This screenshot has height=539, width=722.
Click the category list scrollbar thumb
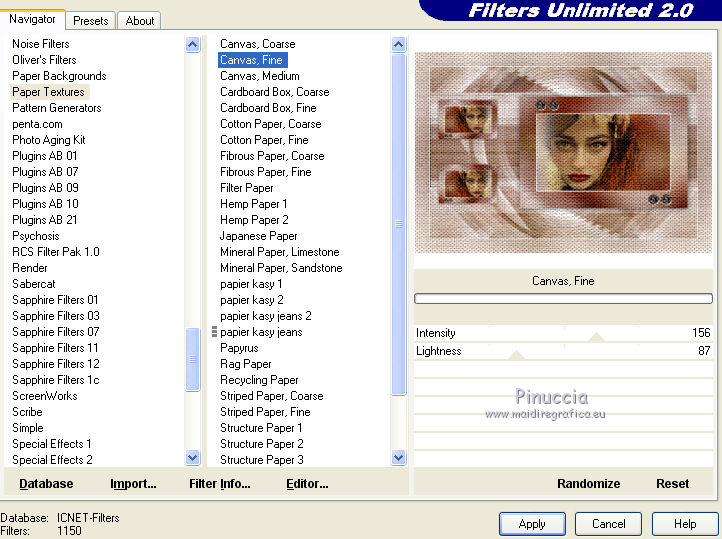click(192, 359)
